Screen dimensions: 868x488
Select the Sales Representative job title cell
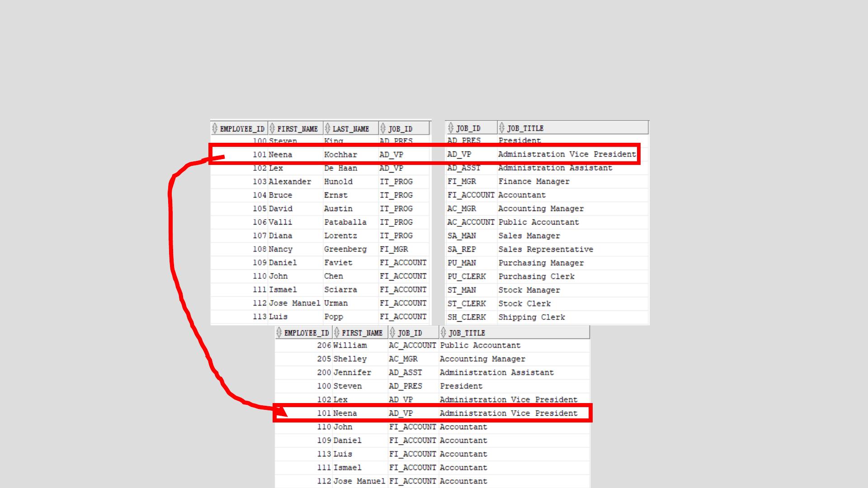tap(546, 249)
